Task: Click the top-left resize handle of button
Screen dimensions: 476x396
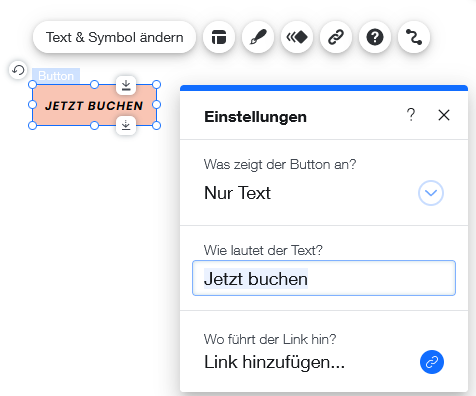Action: click(32, 85)
